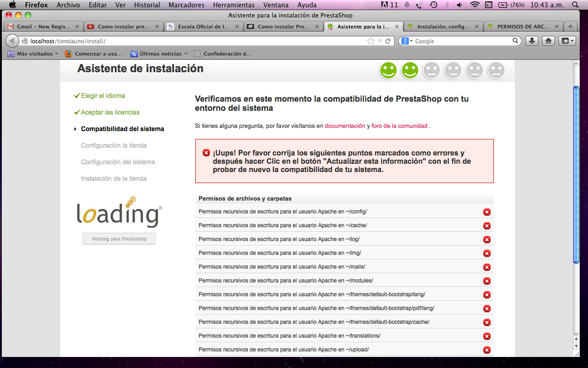Select the Compatibilidad del sistema step
This screenshot has height=368, width=588.
123,129
